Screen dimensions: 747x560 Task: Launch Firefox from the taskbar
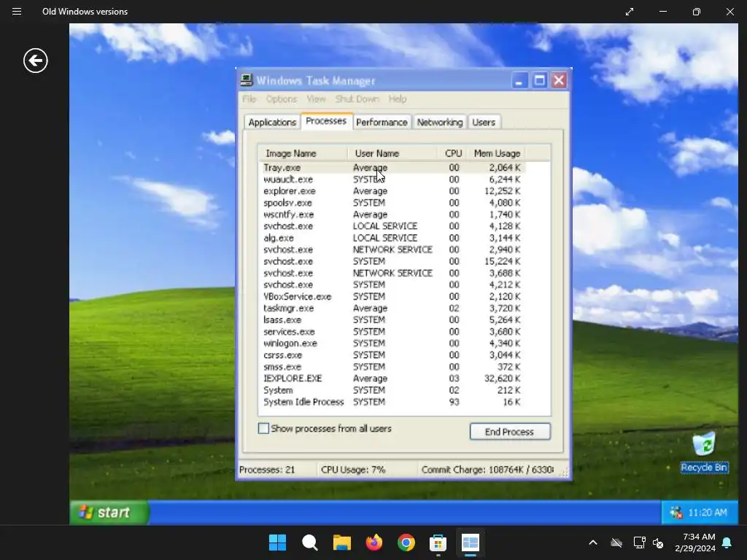tap(374, 542)
